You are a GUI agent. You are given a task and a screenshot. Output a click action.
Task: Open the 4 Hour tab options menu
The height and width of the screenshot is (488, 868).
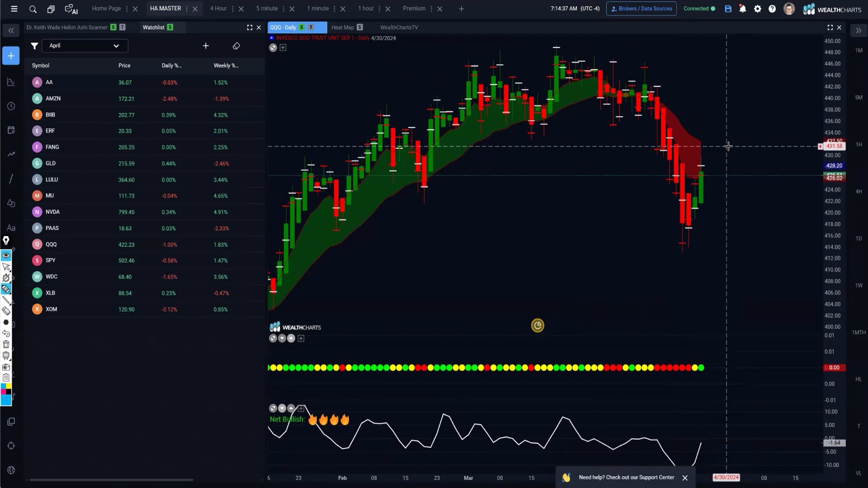coord(233,9)
